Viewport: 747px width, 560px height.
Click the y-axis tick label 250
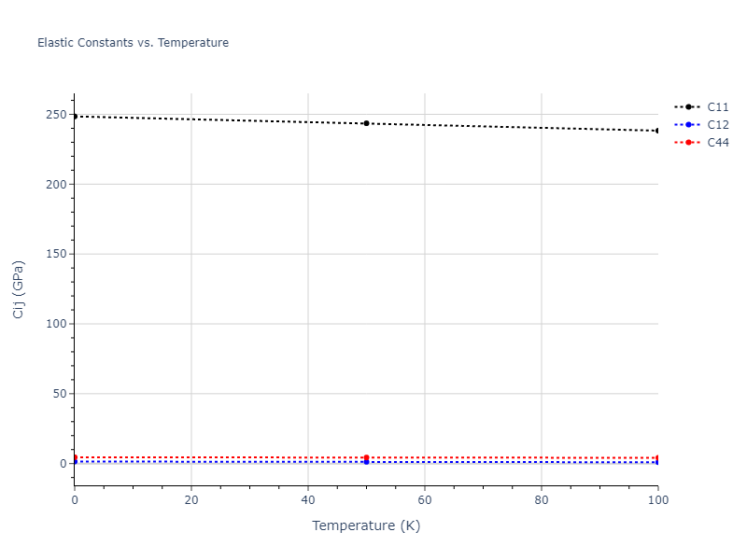click(x=55, y=115)
